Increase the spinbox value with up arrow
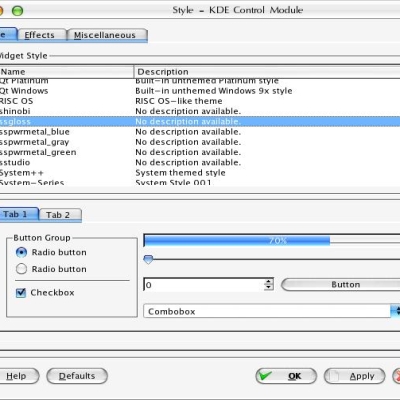This screenshot has width=400, height=400. [268, 282]
